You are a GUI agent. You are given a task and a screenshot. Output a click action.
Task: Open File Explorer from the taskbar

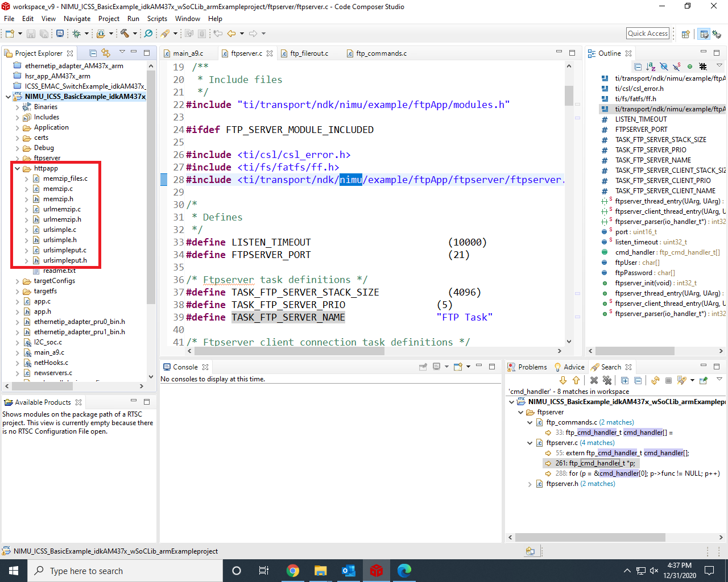[320, 571]
